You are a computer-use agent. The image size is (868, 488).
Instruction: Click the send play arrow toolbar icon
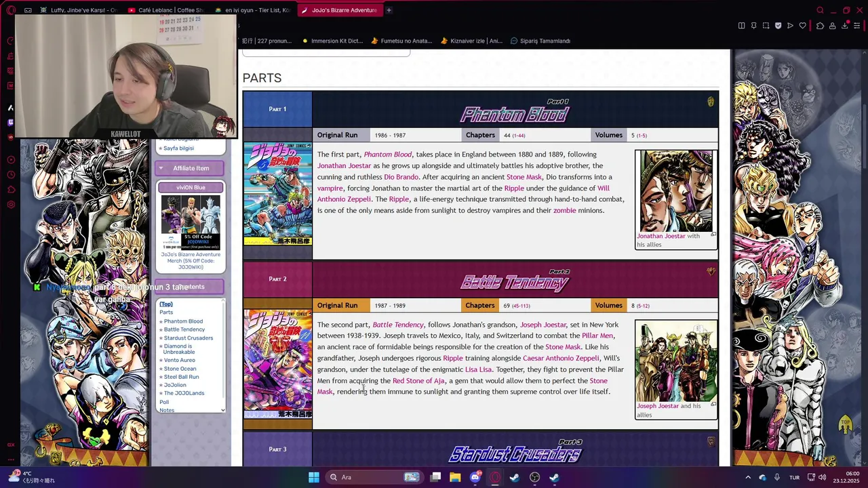(790, 26)
